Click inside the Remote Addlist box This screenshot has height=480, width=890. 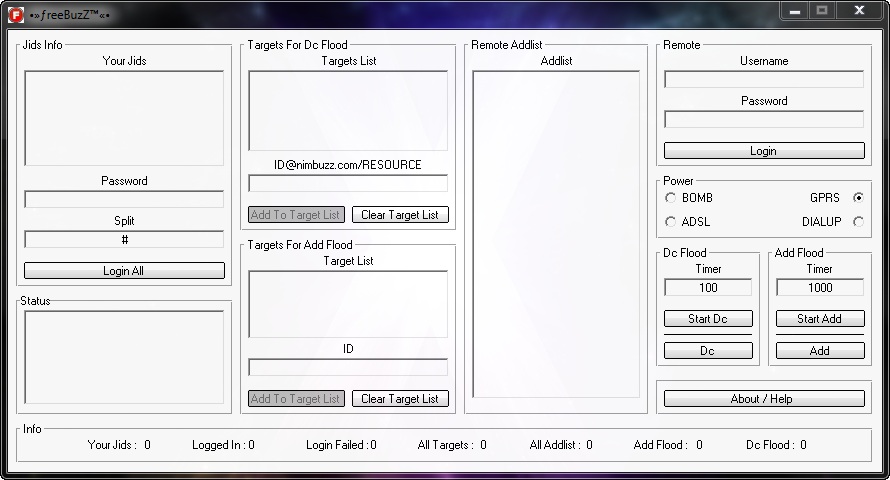point(556,234)
